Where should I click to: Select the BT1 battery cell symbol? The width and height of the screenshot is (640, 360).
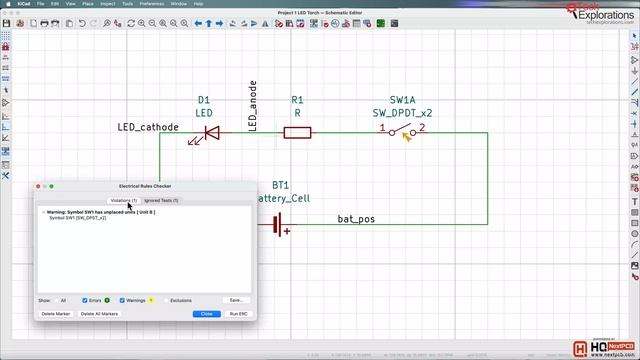click(278, 224)
